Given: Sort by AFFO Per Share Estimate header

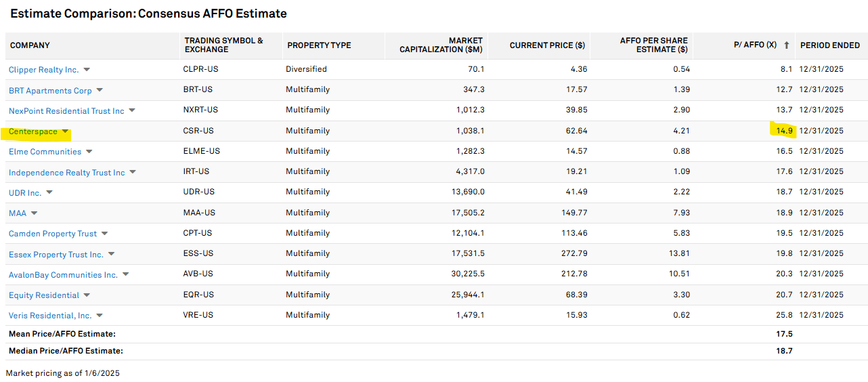Looking at the screenshot, I should [x=653, y=45].
